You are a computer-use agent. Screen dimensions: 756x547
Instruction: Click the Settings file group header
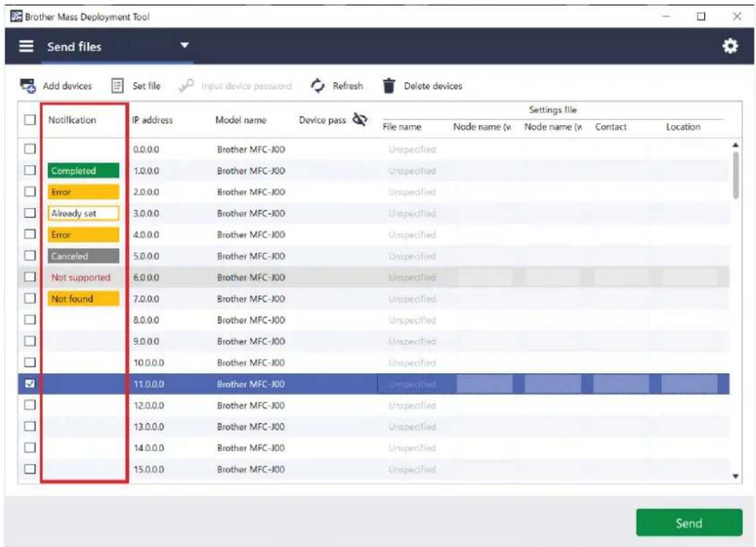[553, 110]
